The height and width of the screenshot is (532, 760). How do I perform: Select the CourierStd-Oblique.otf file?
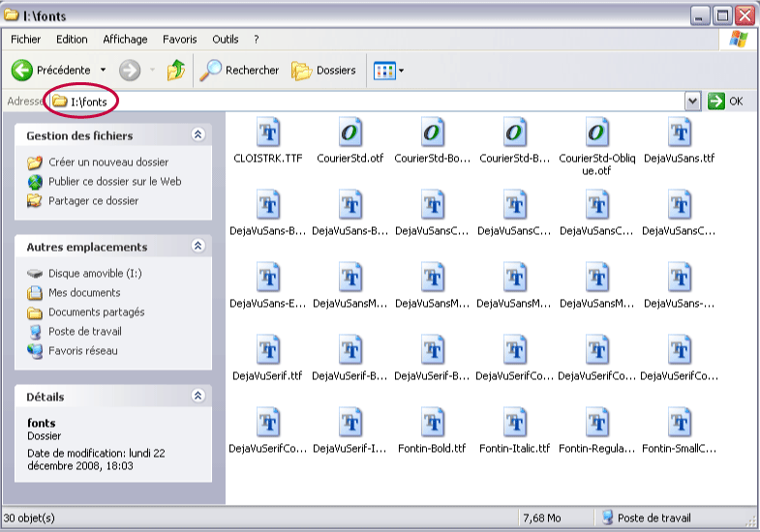[x=596, y=147]
